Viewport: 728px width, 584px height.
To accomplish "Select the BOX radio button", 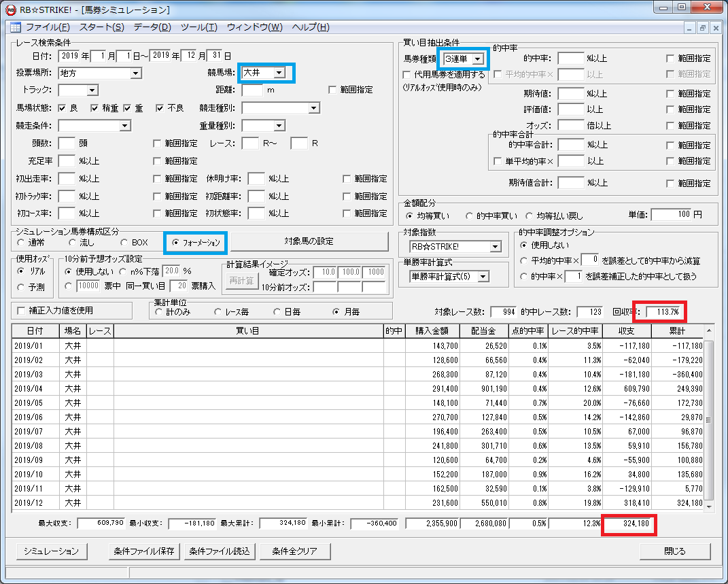I will click(124, 242).
